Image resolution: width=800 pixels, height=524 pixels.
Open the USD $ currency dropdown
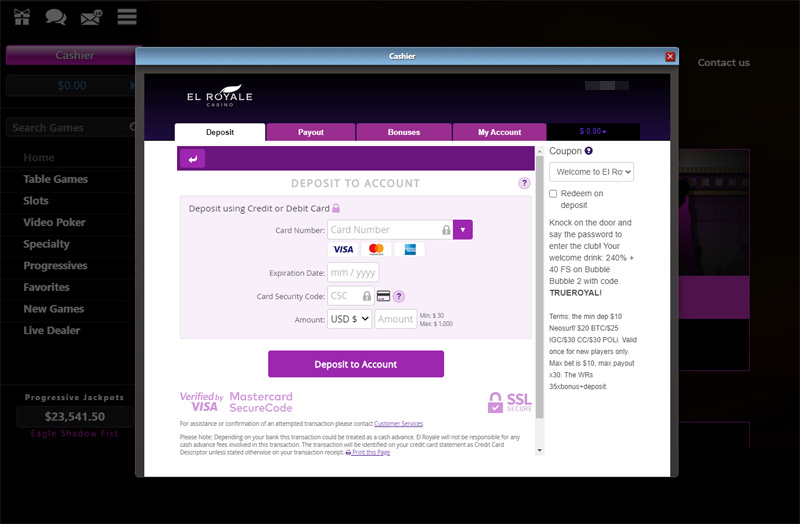pyautogui.click(x=349, y=319)
